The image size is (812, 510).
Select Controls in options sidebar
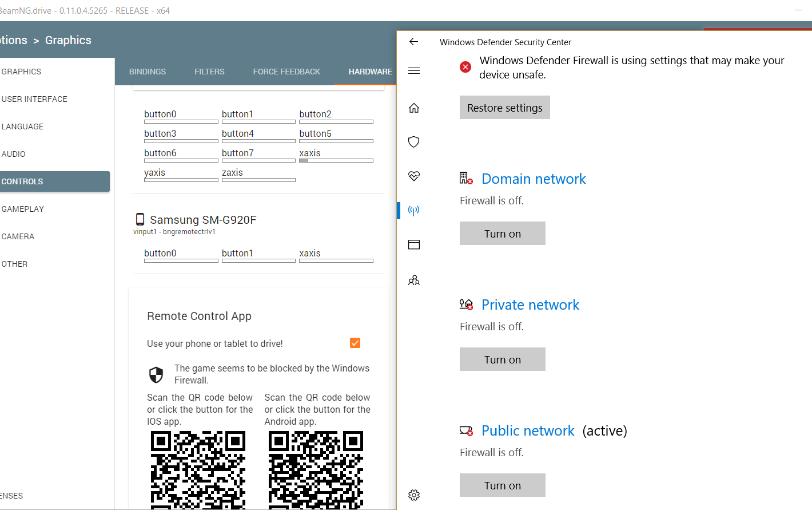click(55, 181)
